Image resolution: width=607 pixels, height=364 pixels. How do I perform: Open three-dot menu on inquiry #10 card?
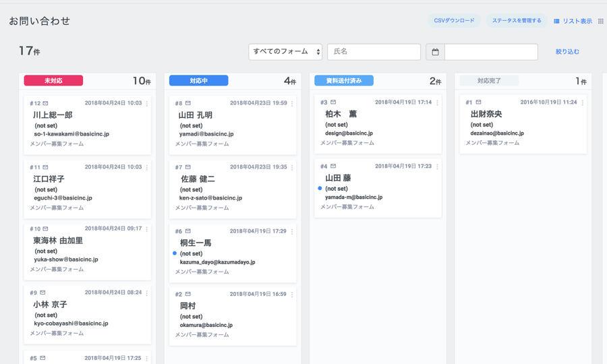147,229
